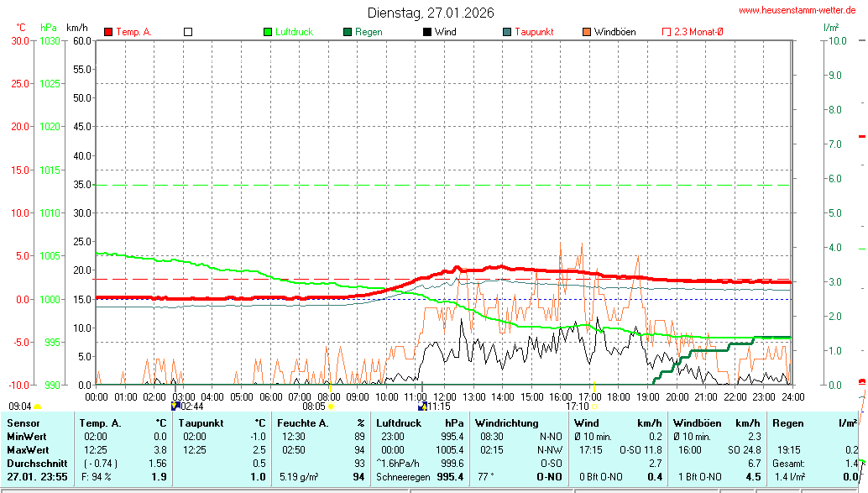Image resolution: width=868 pixels, height=493 pixels.
Task: Click the Windböen label in the legend
Action: click(x=614, y=32)
